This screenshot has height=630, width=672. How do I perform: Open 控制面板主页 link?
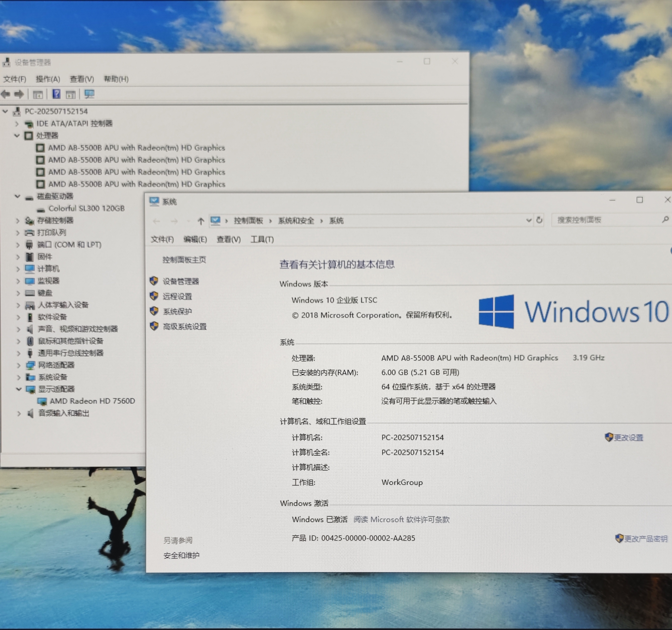coord(184,260)
